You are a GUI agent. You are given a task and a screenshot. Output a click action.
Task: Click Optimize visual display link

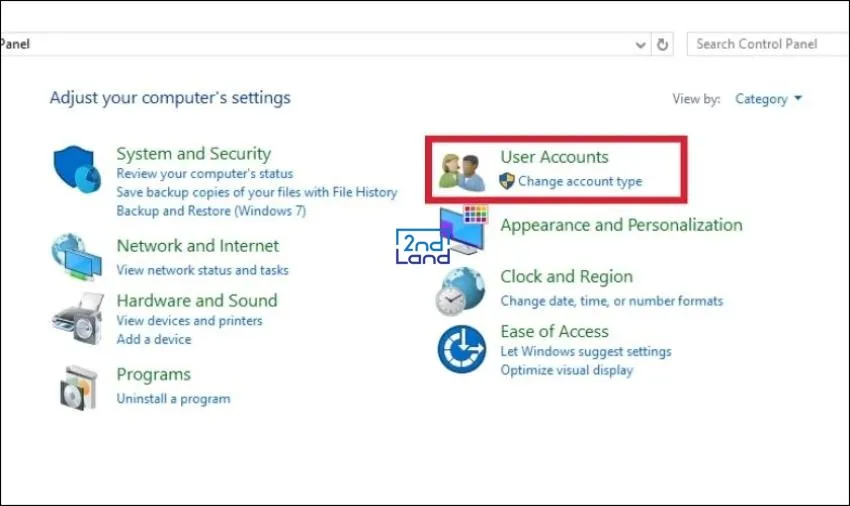tap(566, 370)
